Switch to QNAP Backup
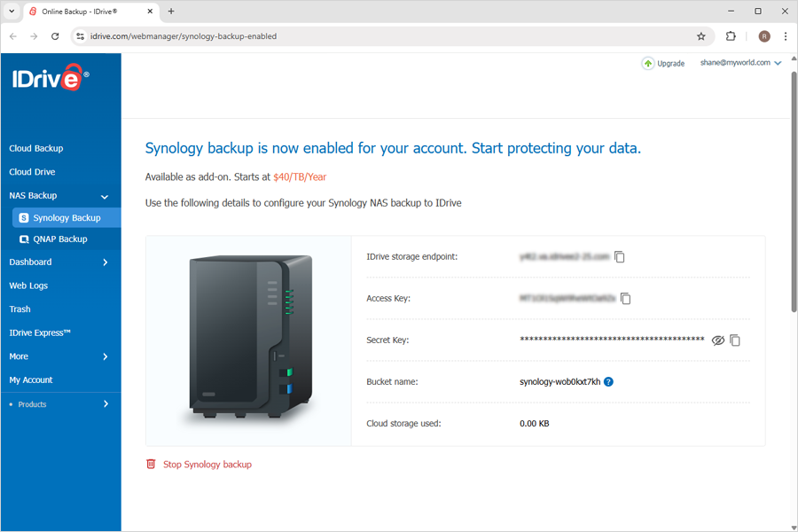798x532 pixels. coord(60,239)
